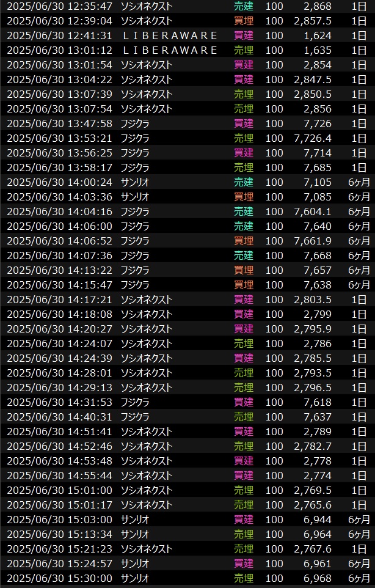The width and height of the screenshot is (375, 588).
Task: Click price 2,785.5 at 14:24:39
Action: pyautogui.click(x=313, y=358)
